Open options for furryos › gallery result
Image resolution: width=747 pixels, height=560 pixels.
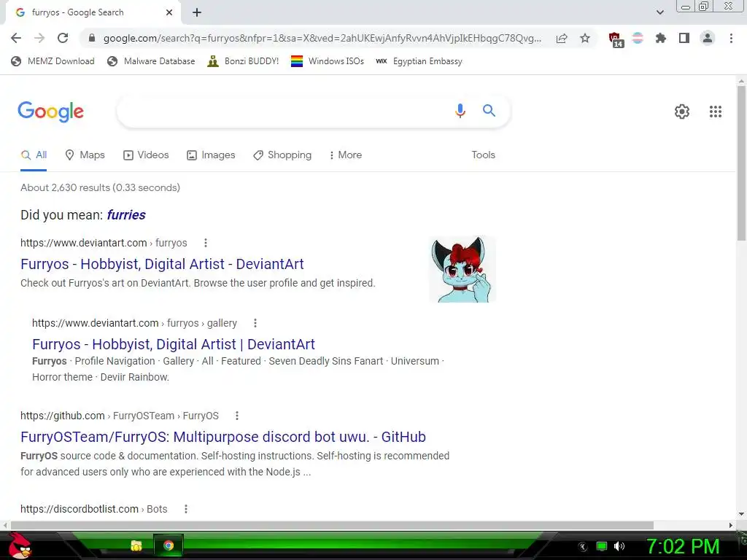[255, 323]
